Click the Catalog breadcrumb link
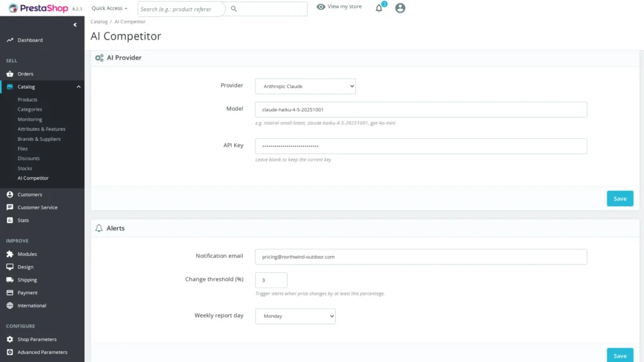 tap(99, 22)
